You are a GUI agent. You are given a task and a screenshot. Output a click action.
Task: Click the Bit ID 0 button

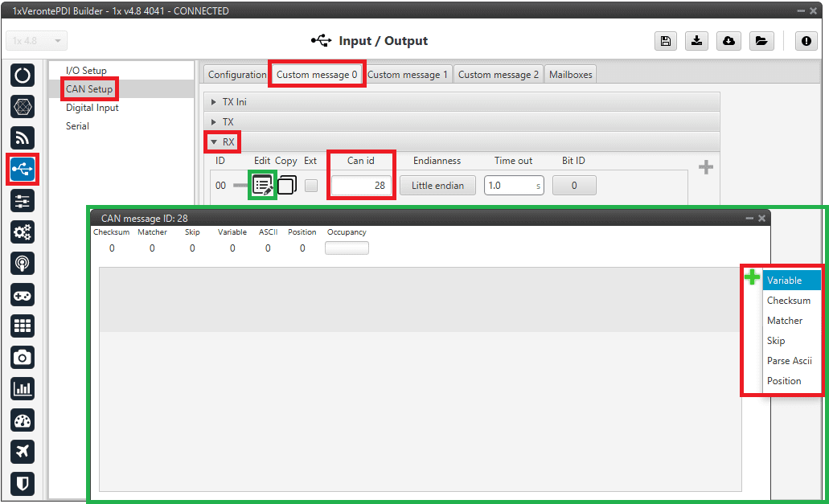574,185
